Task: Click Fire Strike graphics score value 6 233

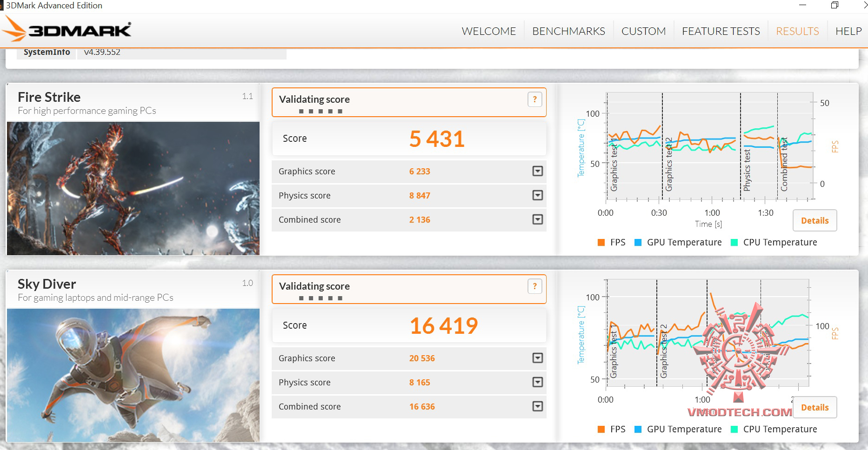Action: click(x=420, y=171)
